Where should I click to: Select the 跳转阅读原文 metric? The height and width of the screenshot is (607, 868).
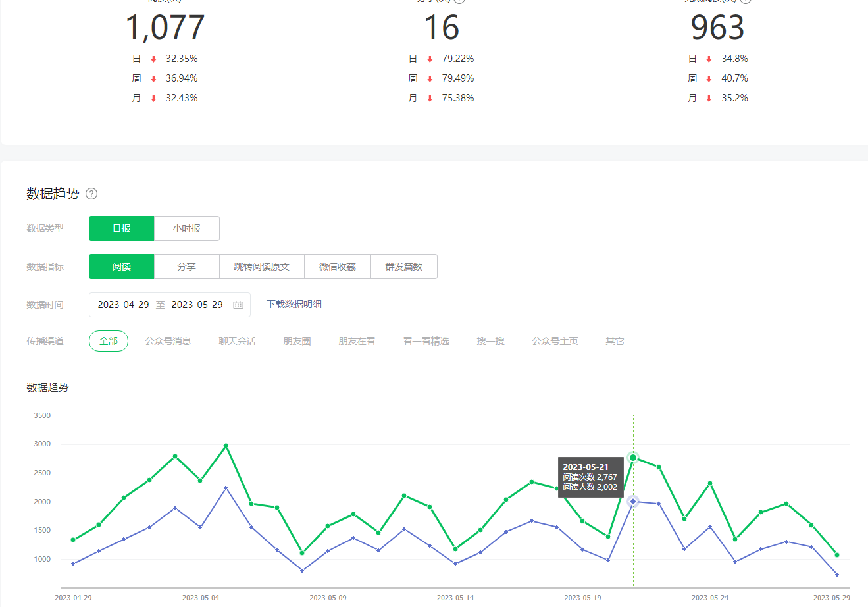(262, 267)
